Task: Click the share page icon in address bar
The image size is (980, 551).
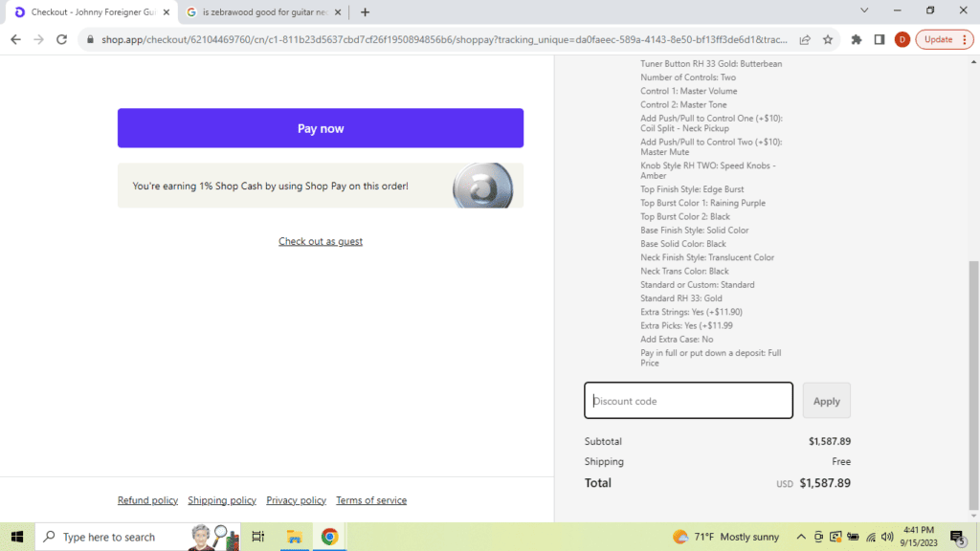Action: [x=805, y=39]
